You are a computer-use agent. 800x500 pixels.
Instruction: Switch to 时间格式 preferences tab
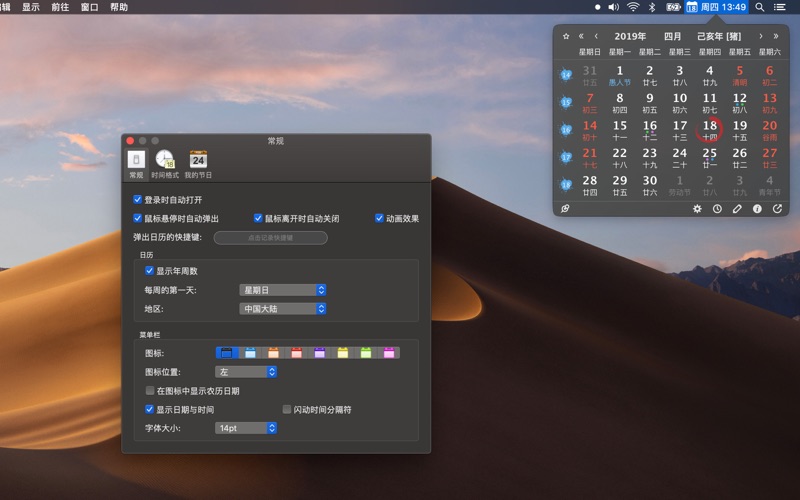165,164
